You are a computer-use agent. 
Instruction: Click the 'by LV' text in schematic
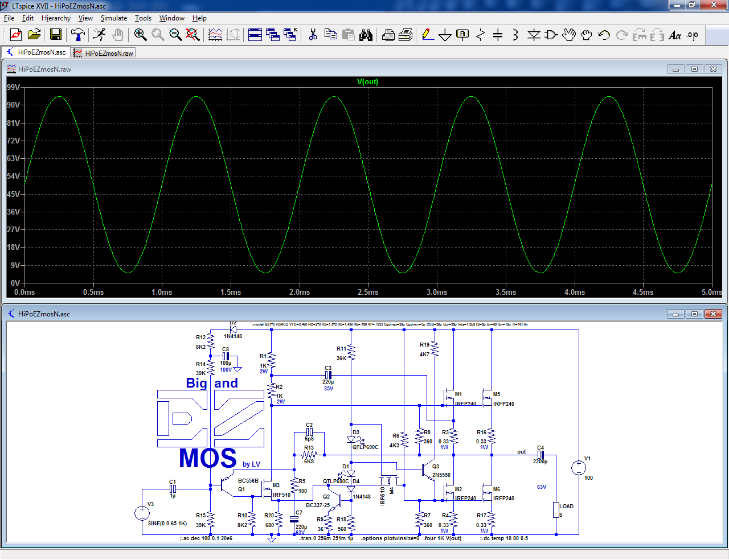point(251,464)
